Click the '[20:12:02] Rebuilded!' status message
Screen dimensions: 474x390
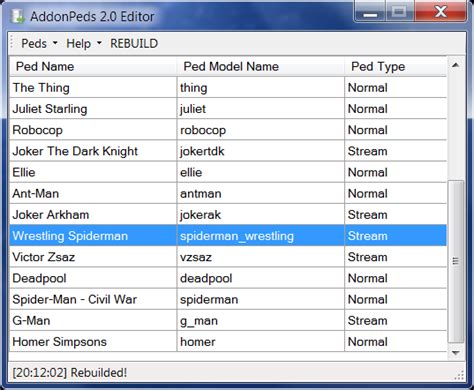tap(70, 373)
